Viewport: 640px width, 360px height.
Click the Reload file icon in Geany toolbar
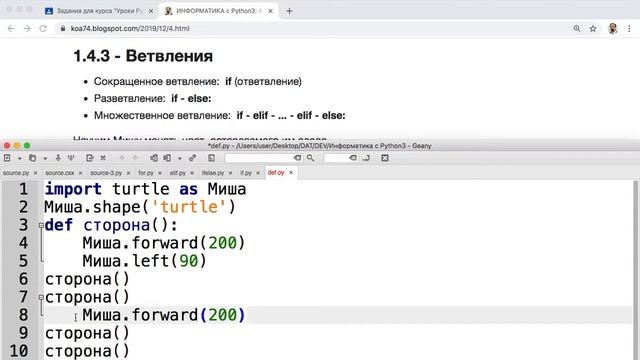click(x=89, y=158)
